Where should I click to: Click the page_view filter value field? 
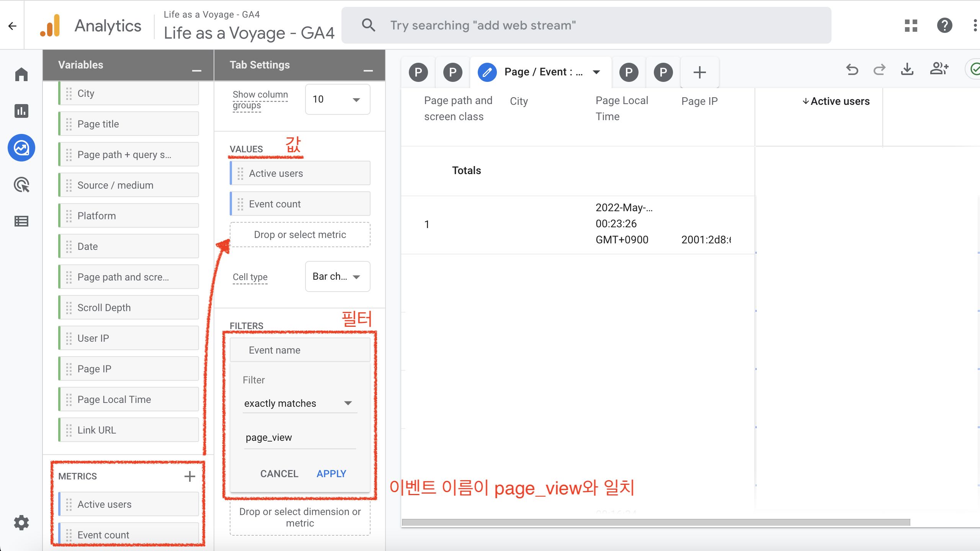[299, 437]
